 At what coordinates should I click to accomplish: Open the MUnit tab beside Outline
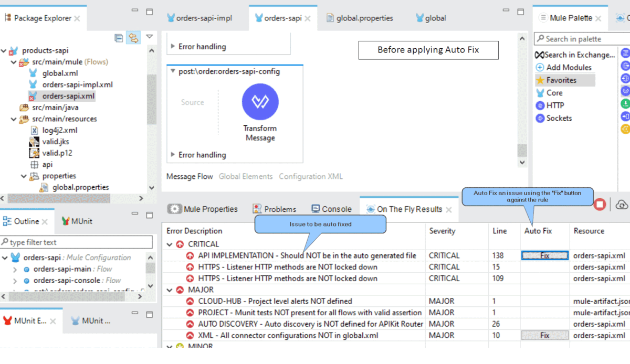point(77,221)
